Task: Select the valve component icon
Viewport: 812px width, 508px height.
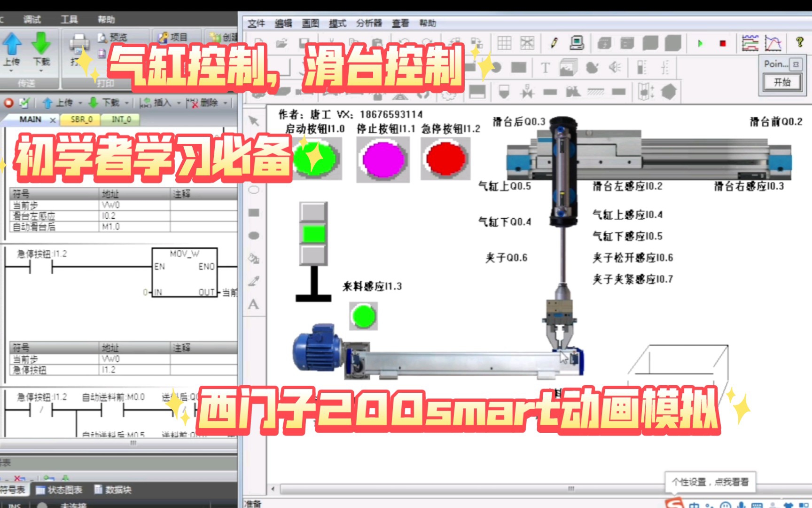Action: point(527,92)
